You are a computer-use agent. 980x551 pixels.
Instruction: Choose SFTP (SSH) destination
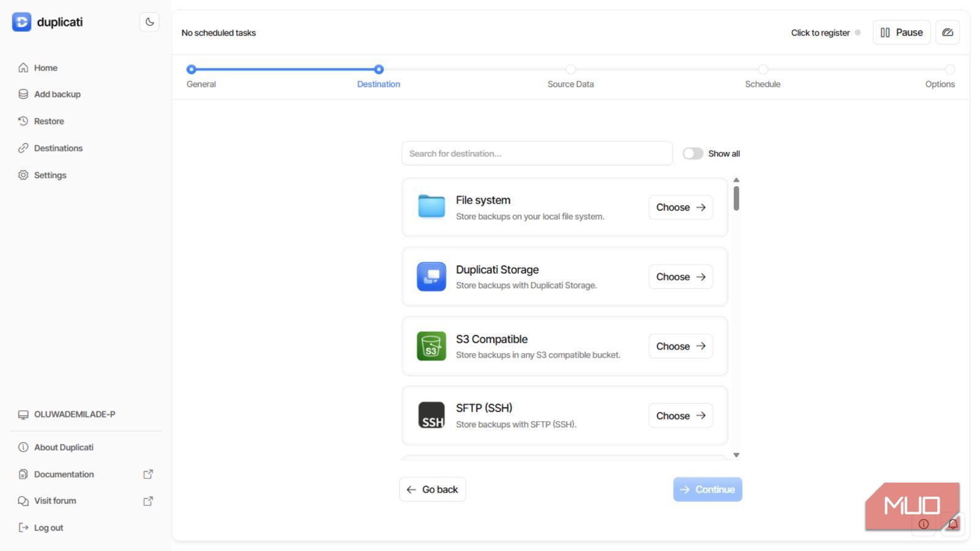click(680, 416)
